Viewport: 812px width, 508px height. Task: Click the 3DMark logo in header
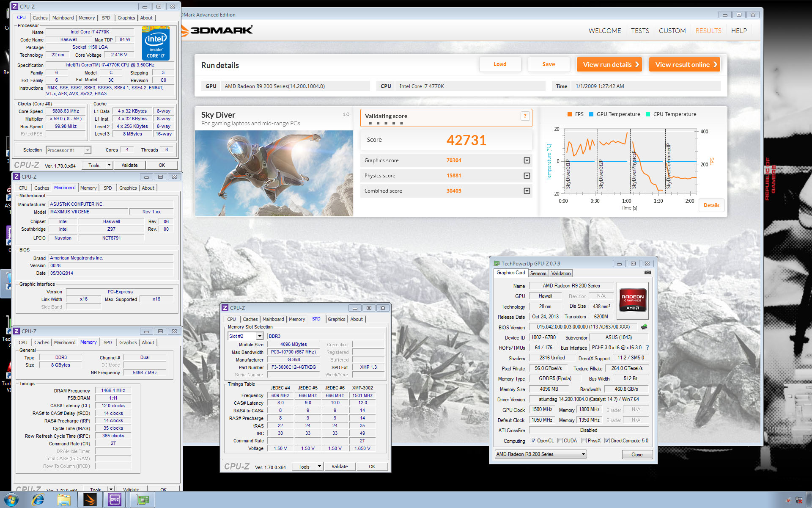click(x=217, y=30)
